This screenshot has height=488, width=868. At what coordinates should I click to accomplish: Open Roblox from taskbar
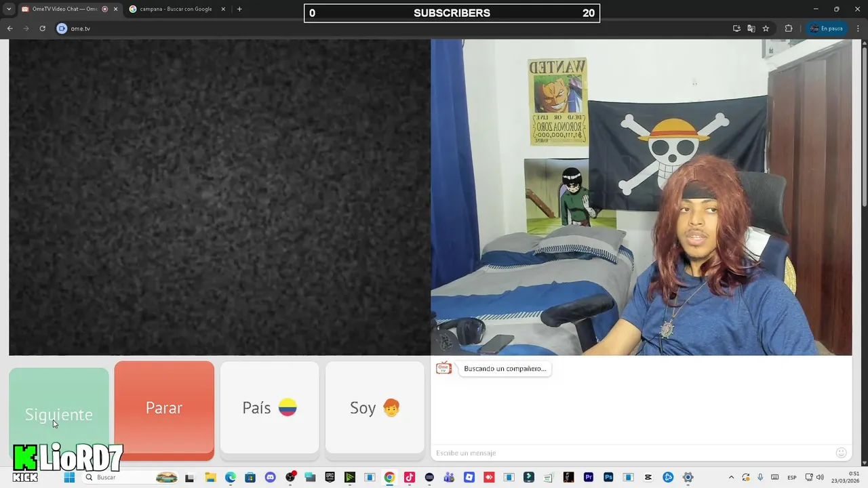(469, 477)
